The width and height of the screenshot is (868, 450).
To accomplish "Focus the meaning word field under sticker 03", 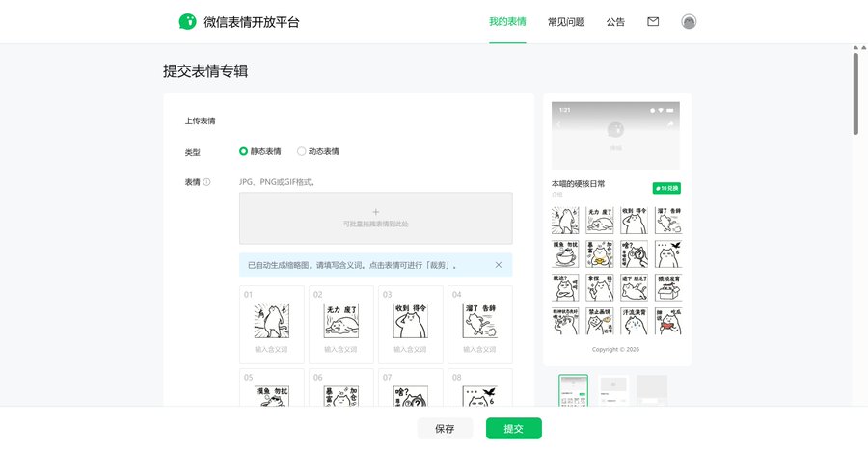I will tap(410, 350).
